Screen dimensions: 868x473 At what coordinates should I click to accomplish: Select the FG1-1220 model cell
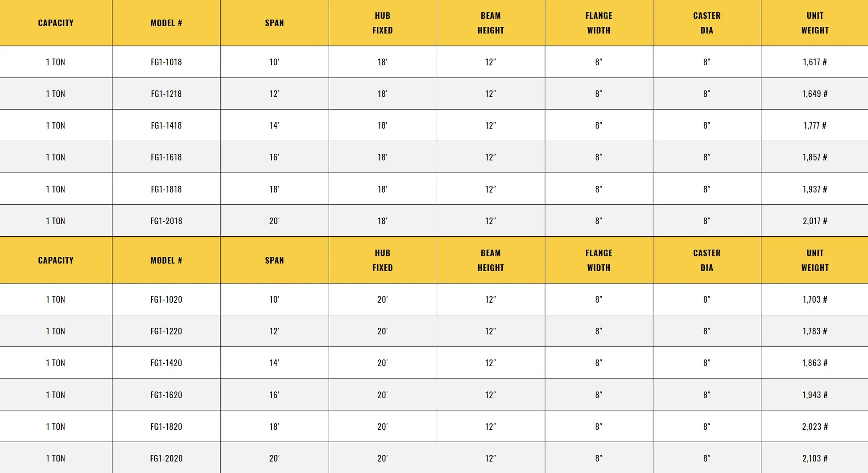166,331
